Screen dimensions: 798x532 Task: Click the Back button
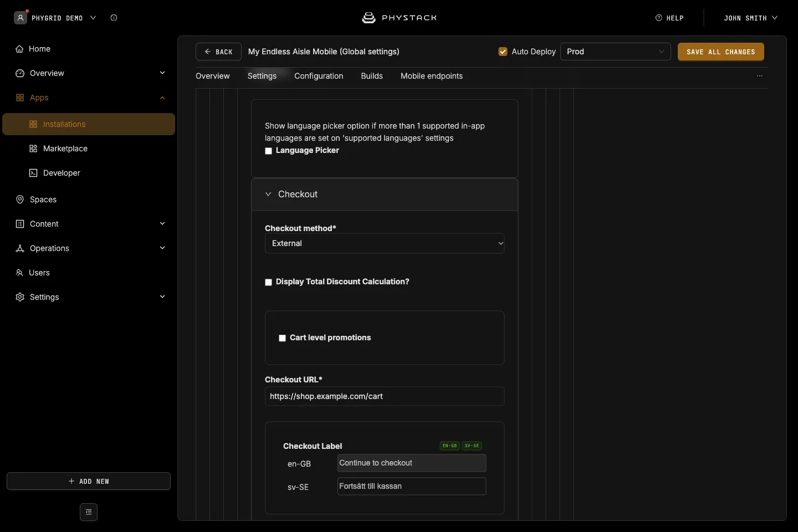click(218, 52)
